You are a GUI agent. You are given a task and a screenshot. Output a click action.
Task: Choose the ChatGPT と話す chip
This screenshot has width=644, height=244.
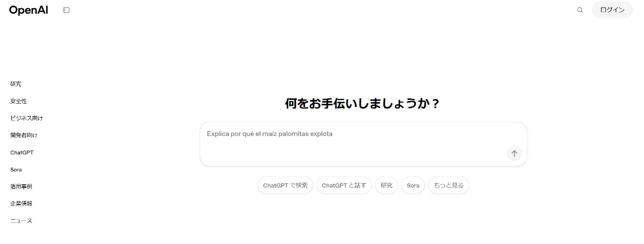(343, 185)
